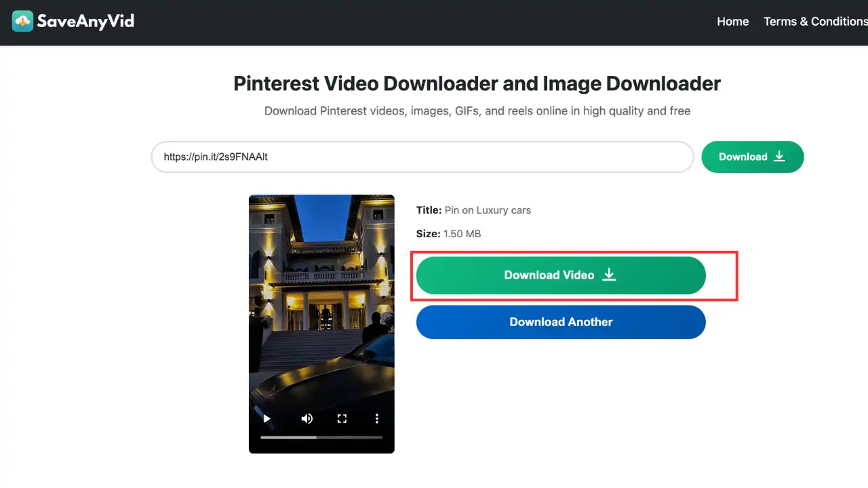This screenshot has height=488, width=868.
Task: Open the video player's three-dot options menu
Action: (x=377, y=419)
